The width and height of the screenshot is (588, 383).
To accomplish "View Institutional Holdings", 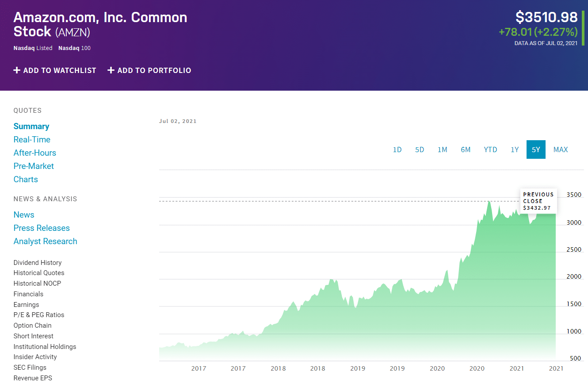I will tap(45, 347).
